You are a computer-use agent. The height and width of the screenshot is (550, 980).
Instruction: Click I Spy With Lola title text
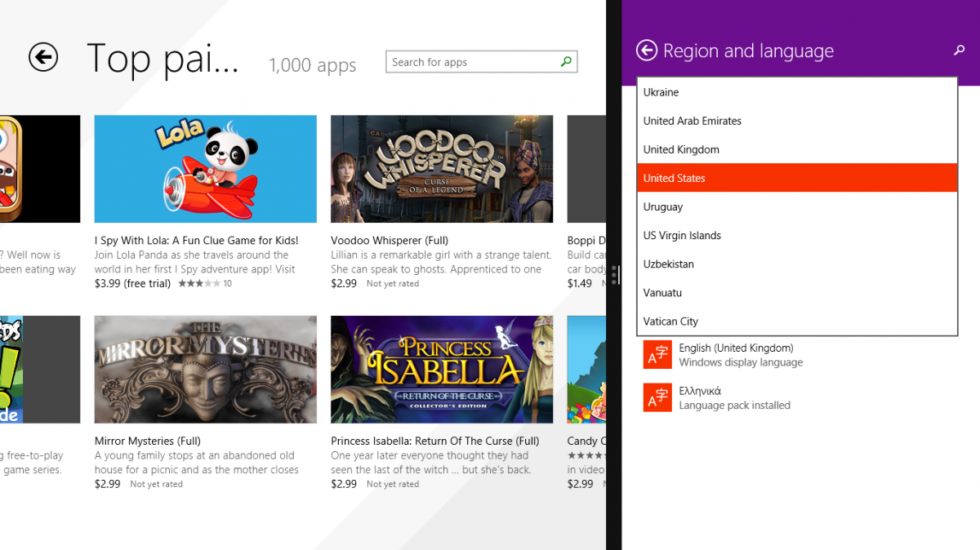pyautogui.click(x=197, y=241)
